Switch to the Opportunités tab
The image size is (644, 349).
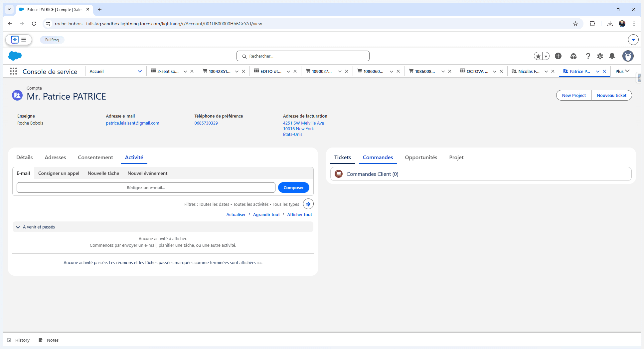click(x=421, y=157)
